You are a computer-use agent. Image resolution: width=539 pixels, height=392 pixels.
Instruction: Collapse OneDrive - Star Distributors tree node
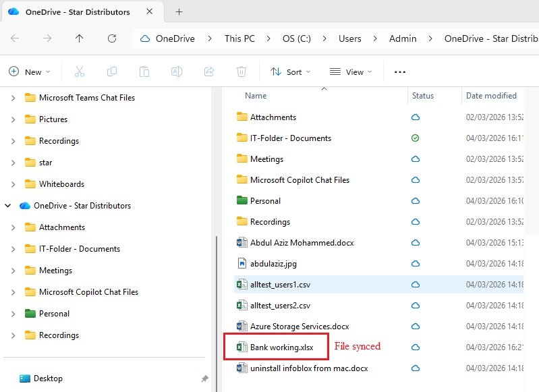tap(8, 206)
